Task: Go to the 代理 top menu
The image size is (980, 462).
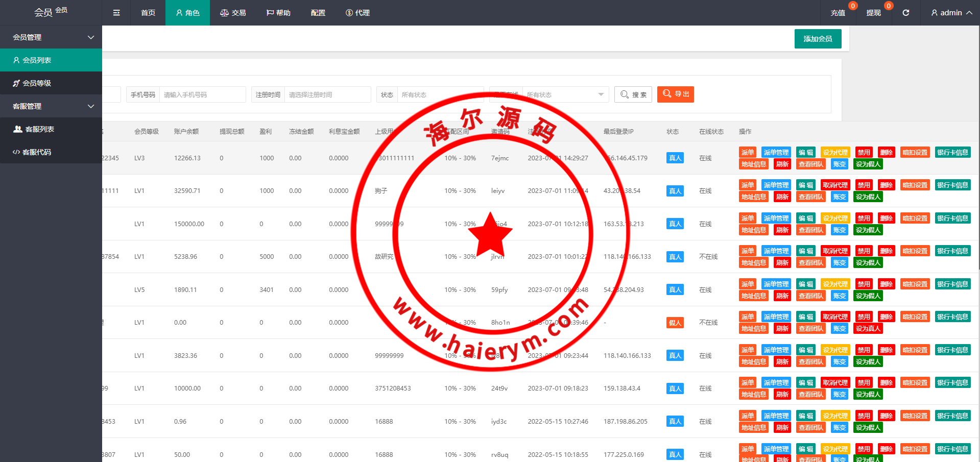Action: (x=357, y=13)
